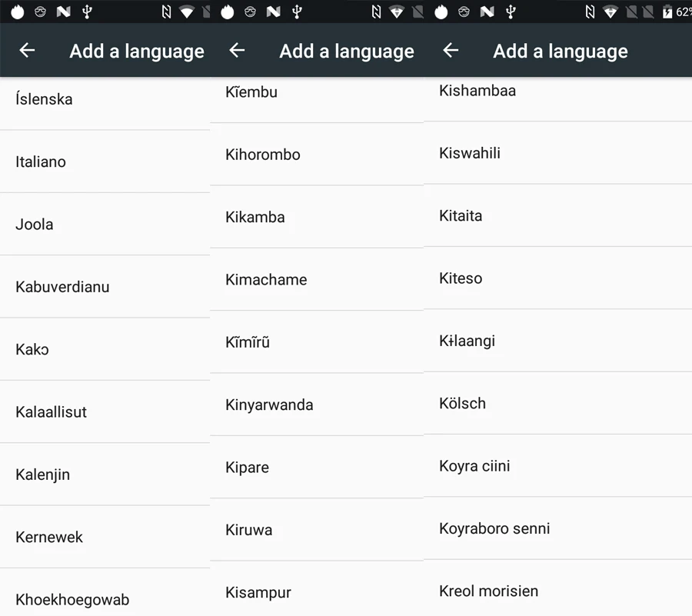The height and width of the screenshot is (616, 692).
Task: Select Kipare language
Action: pos(317,468)
